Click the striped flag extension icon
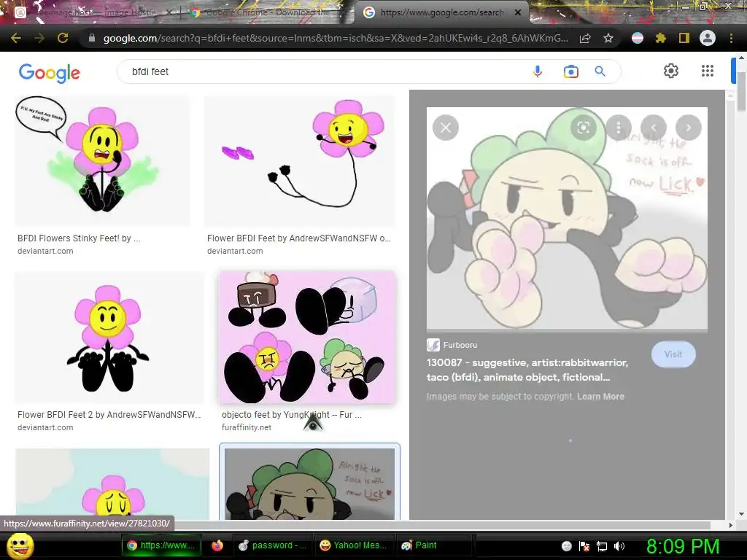 pyautogui.click(x=638, y=38)
